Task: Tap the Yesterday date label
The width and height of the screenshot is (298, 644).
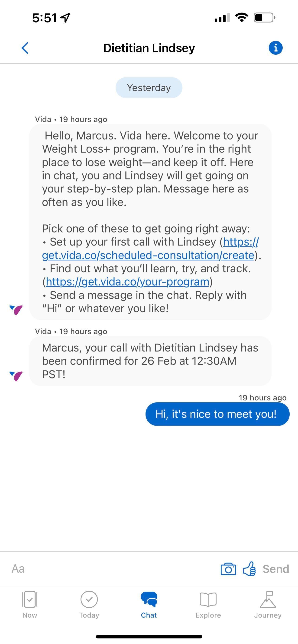Action: [149, 88]
